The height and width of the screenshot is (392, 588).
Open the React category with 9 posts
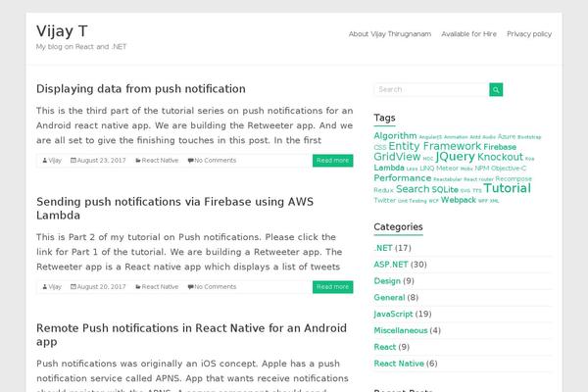[385, 347]
